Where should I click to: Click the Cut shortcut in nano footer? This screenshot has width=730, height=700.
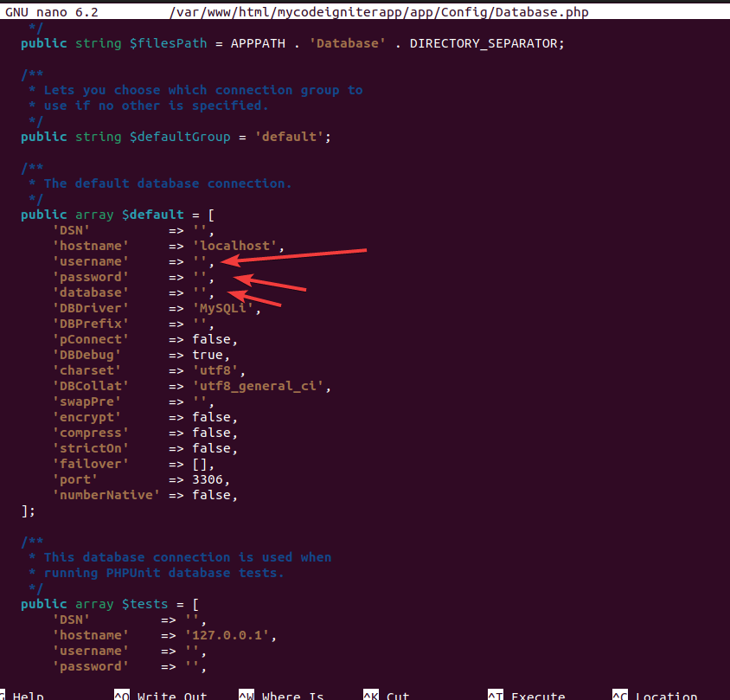[398, 695]
